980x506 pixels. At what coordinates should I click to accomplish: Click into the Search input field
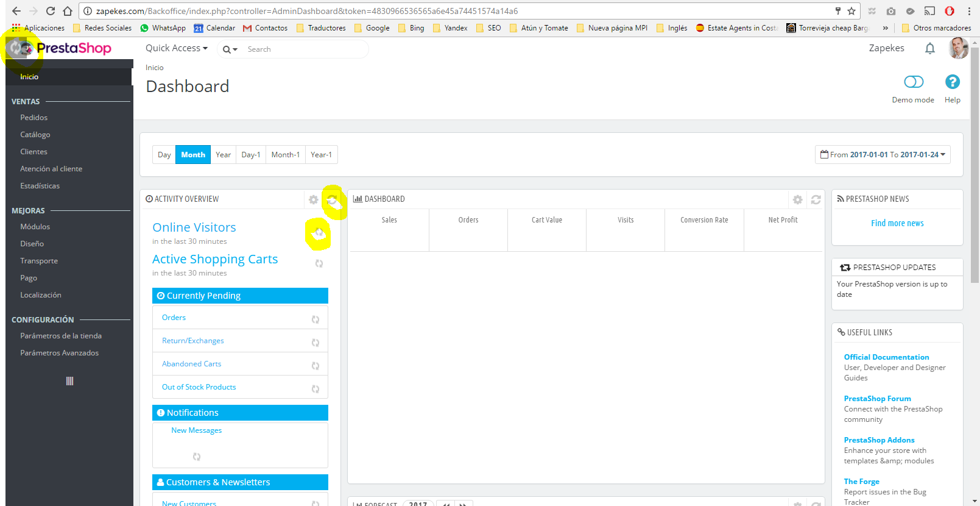[305, 49]
